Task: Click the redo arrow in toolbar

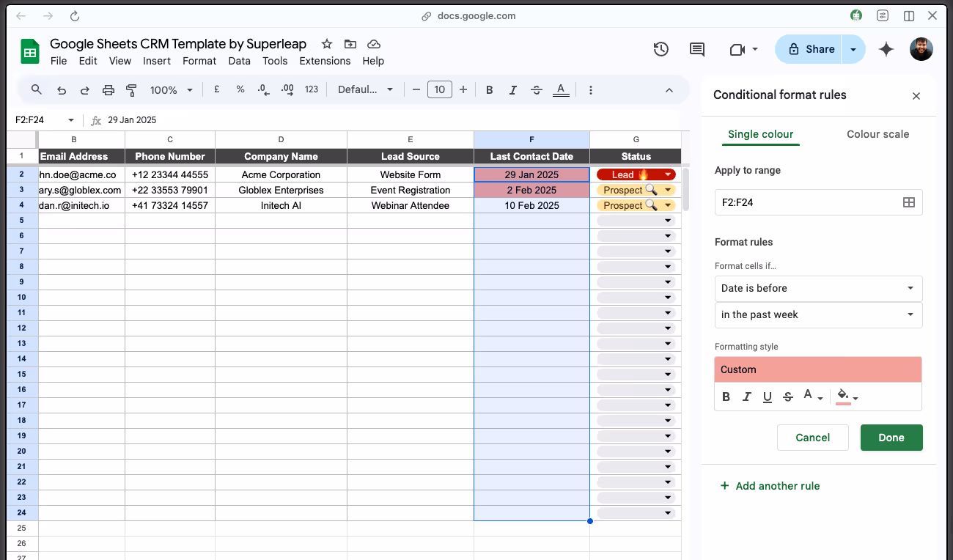Action: [x=85, y=89]
